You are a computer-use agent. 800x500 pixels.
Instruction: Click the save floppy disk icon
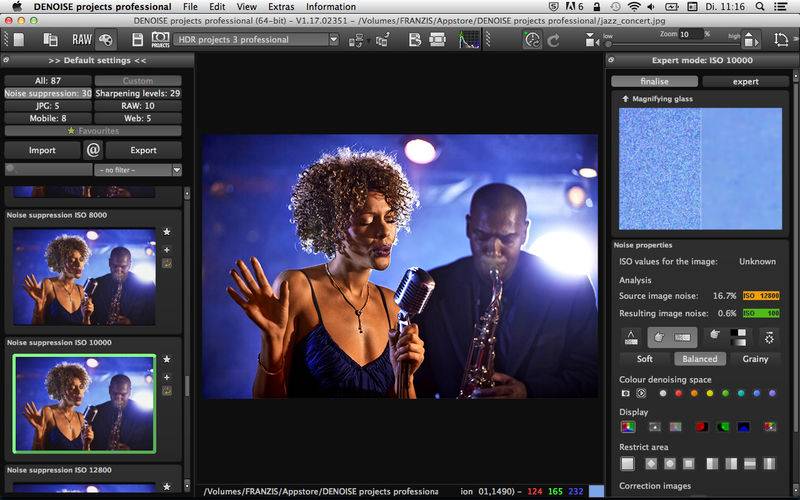pos(138,40)
